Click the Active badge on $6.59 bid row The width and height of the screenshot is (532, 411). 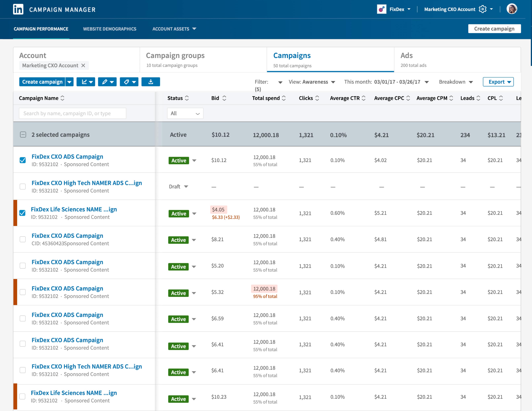click(178, 319)
